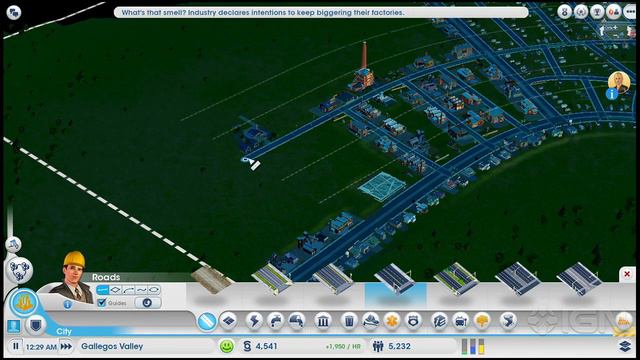Toggle the Guides checkbox
The height and width of the screenshot is (360, 640).
pos(102,302)
